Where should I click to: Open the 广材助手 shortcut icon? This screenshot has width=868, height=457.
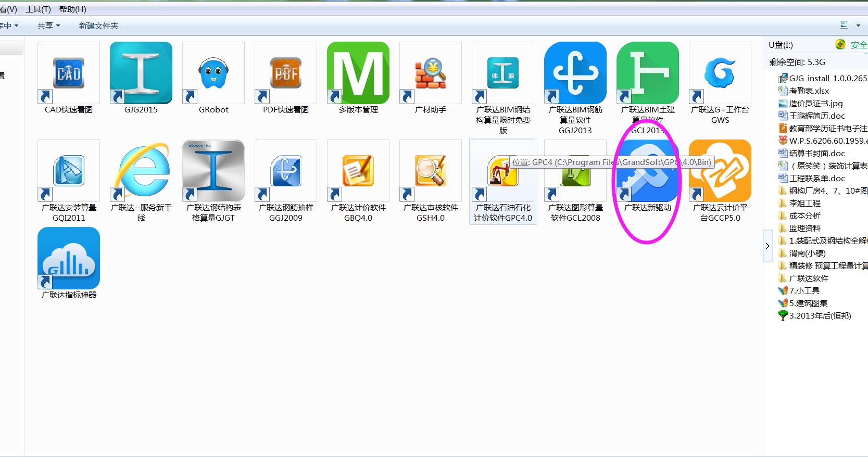(x=431, y=73)
